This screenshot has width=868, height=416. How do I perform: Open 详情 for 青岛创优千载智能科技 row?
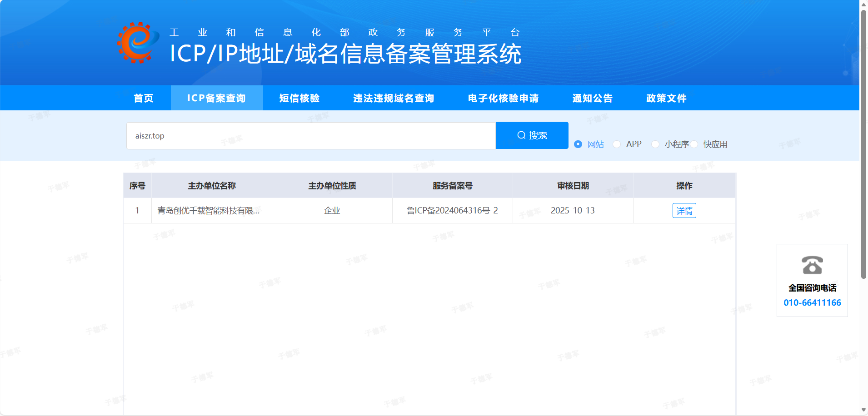click(x=684, y=211)
